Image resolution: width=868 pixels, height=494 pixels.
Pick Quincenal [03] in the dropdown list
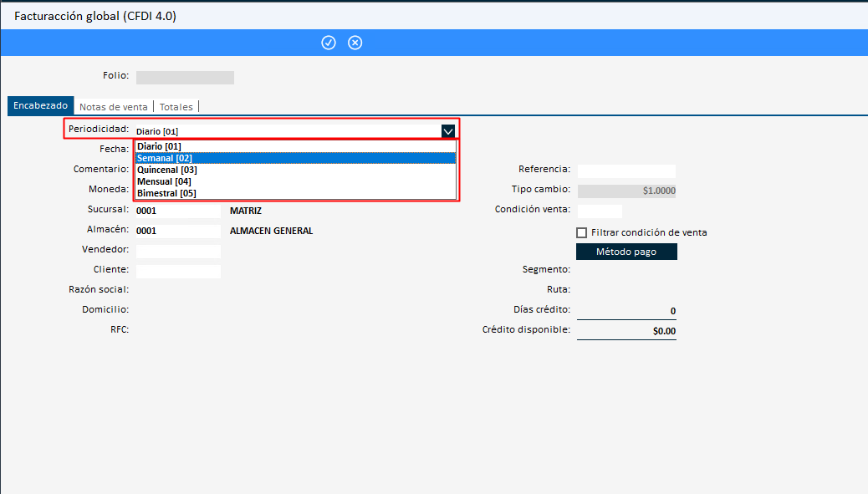pos(167,170)
